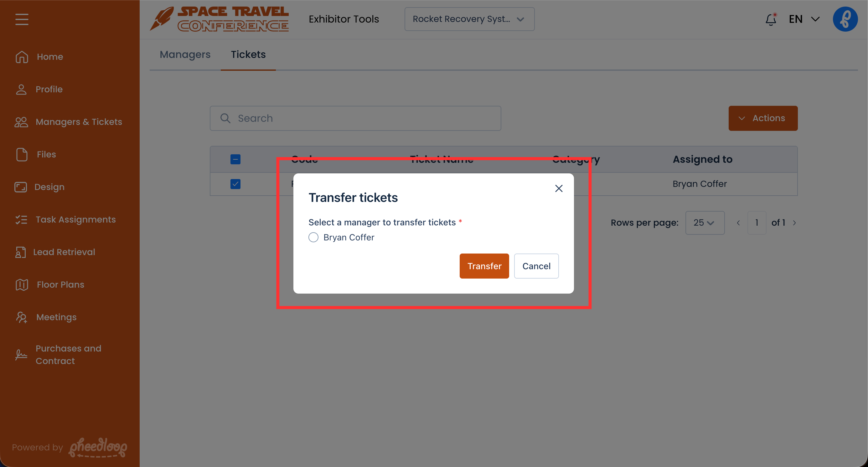Click the Lead Retrieval icon
This screenshot has width=868, height=467.
[x=21, y=252]
